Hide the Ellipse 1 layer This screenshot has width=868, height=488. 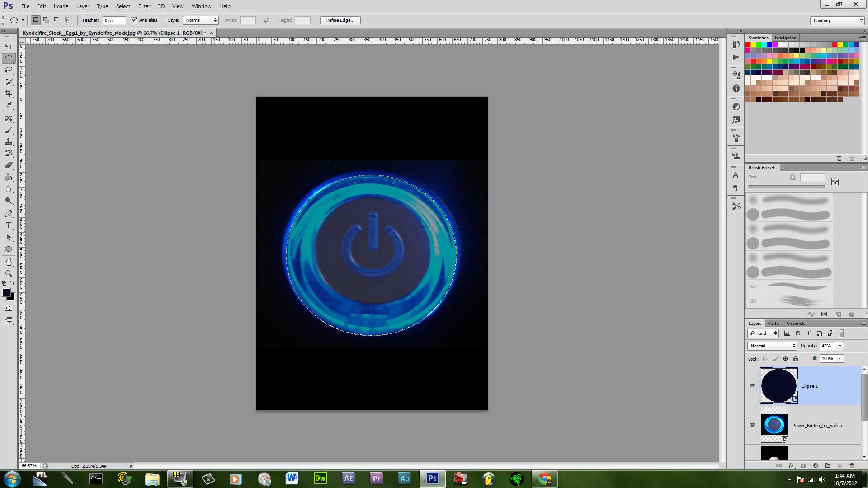click(x=752, y=385)
